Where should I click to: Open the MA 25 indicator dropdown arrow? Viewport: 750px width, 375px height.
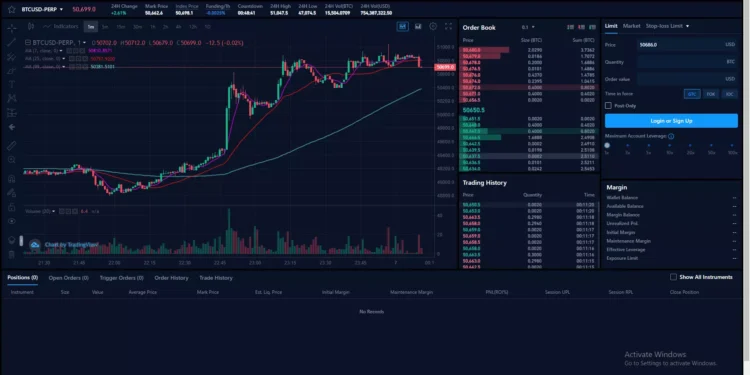click(x=64, y=59)
